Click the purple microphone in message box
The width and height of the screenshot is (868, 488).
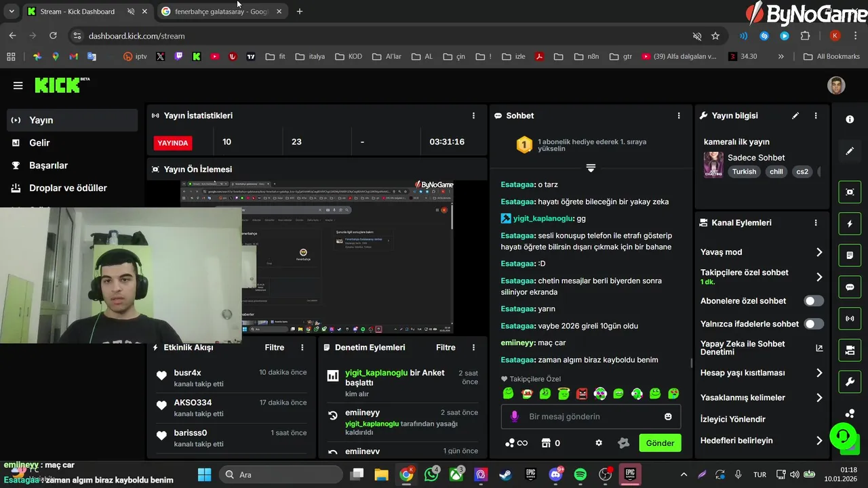(x=514, y=416)
